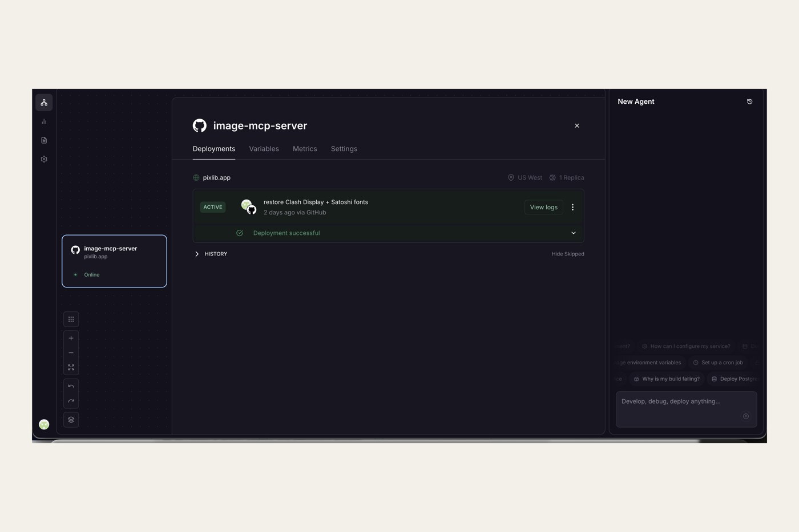
Task: Click the New Agent heading
Action: point(636,101)
